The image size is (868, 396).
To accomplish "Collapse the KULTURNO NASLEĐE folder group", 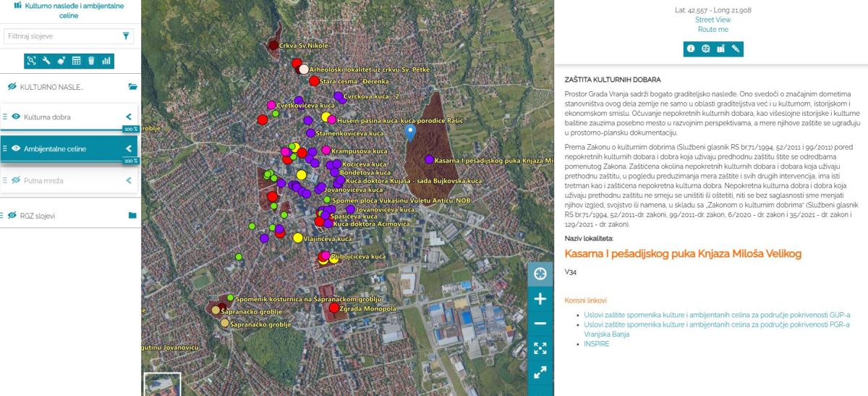I will [x=132, y=87].
